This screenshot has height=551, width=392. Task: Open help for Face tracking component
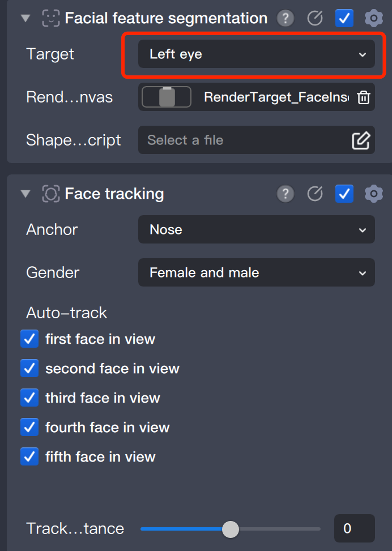(286, 194)
